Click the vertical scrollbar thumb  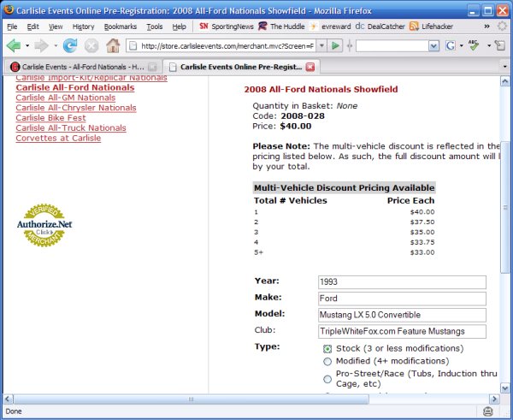click(x=505, y=207)
